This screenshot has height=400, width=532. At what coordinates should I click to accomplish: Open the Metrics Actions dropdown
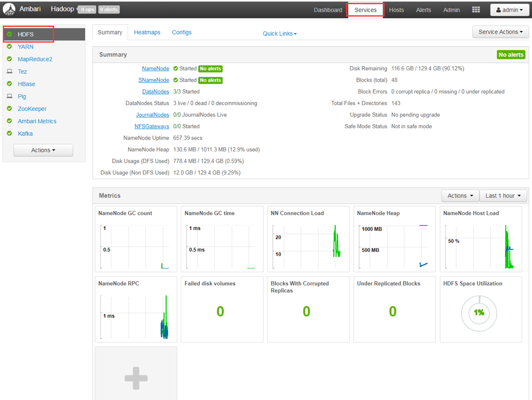coord(460,196)
